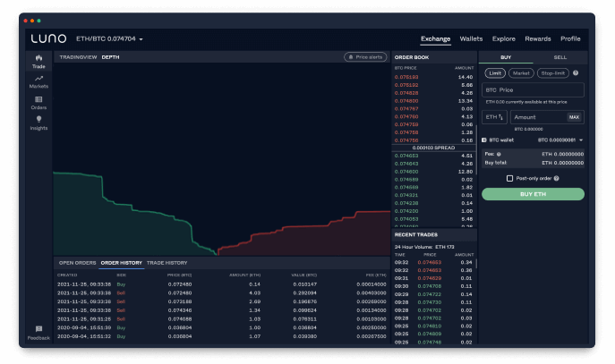The height and width of the screenshot is (364, 615).
Task: Select the Limit order type
Action: pyautogui.click(x=495, y=73)
